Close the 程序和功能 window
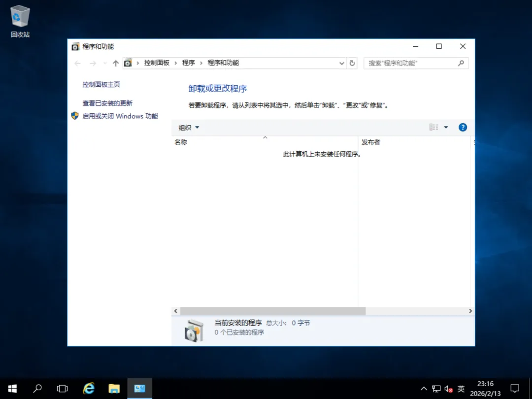Image resolution: width=532 pixels, height=399 pixels. pyautogui.click(x=463, y=46)
